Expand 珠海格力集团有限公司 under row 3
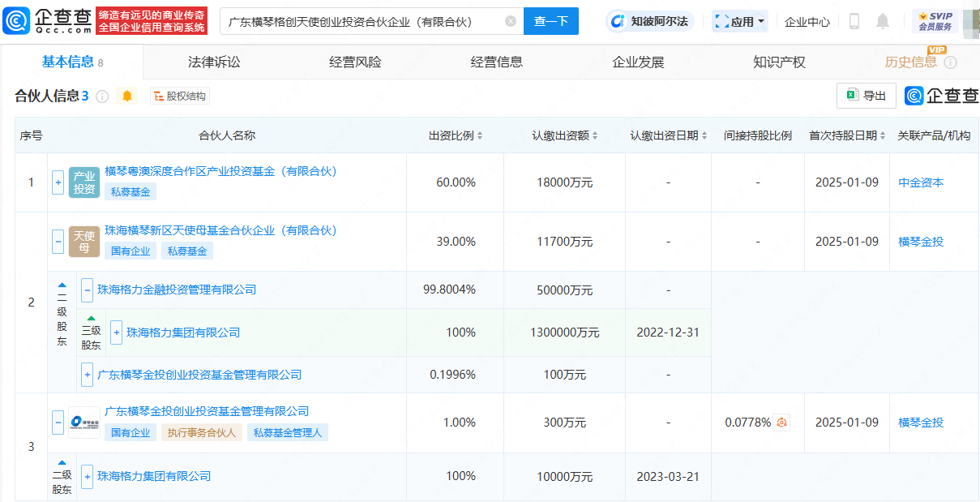The height and width of the screenshot is (502, 980). pos(88,476)
